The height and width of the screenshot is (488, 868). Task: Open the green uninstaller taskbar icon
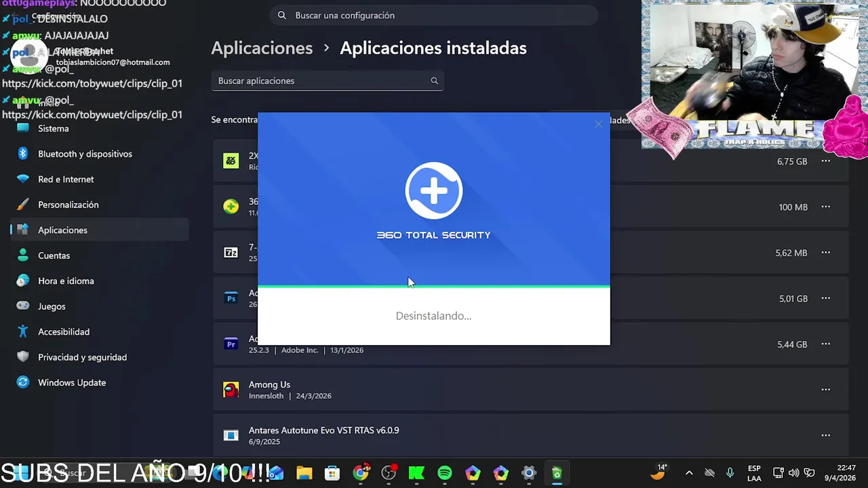(557, 473)
